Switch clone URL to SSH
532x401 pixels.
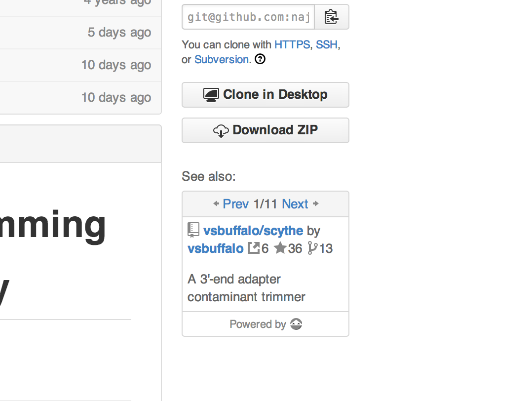pos(327,44)
